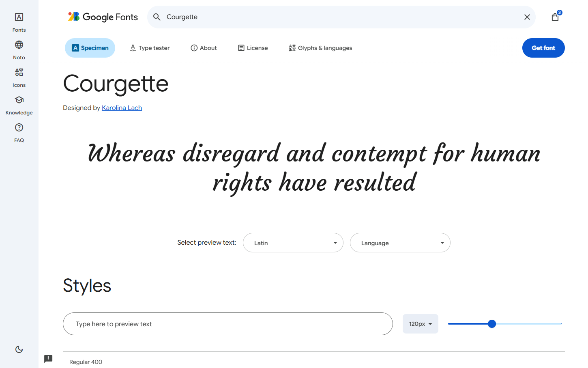Image resolution: width=588 pixels, height=368 pixels.
Task: Open the shopping bag with 3 selected fonts
Action: click(555, 17)
